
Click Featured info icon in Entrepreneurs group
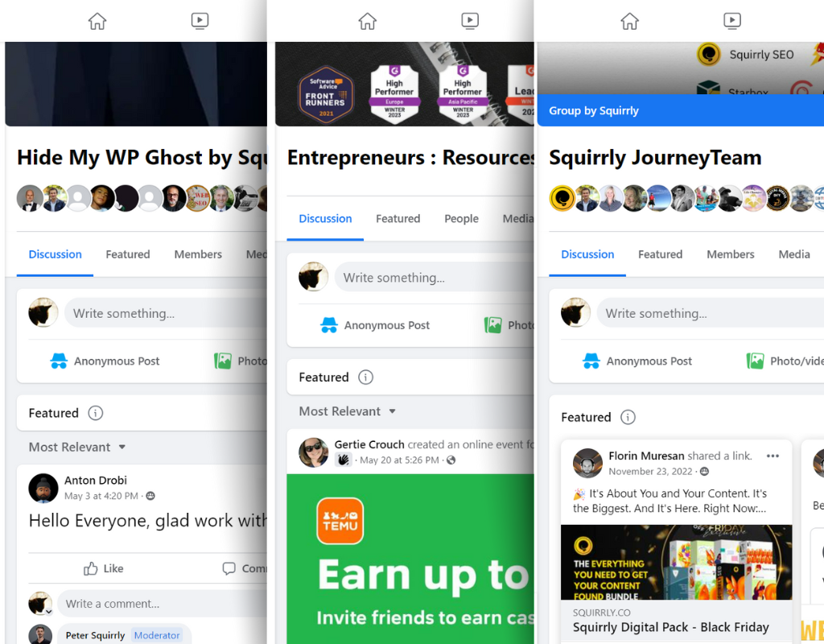click(366, 377)
